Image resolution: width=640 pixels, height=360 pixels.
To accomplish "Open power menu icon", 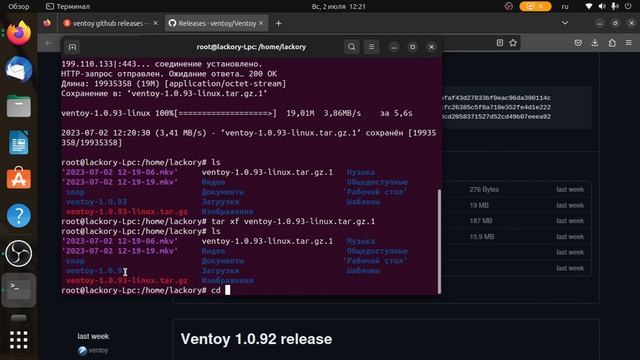I will tap(628, 6).
